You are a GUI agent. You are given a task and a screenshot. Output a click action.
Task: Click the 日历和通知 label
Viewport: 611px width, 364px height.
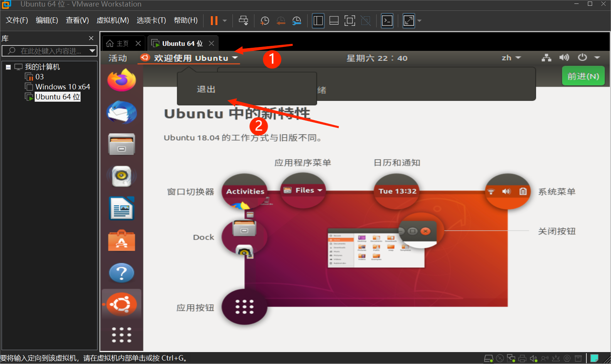(397, 163)
